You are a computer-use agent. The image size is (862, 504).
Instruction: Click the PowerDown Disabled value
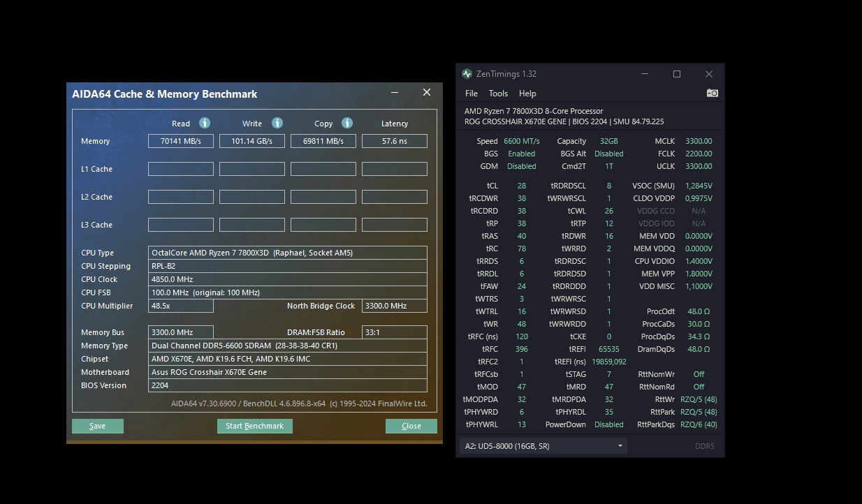coord(609,424)
